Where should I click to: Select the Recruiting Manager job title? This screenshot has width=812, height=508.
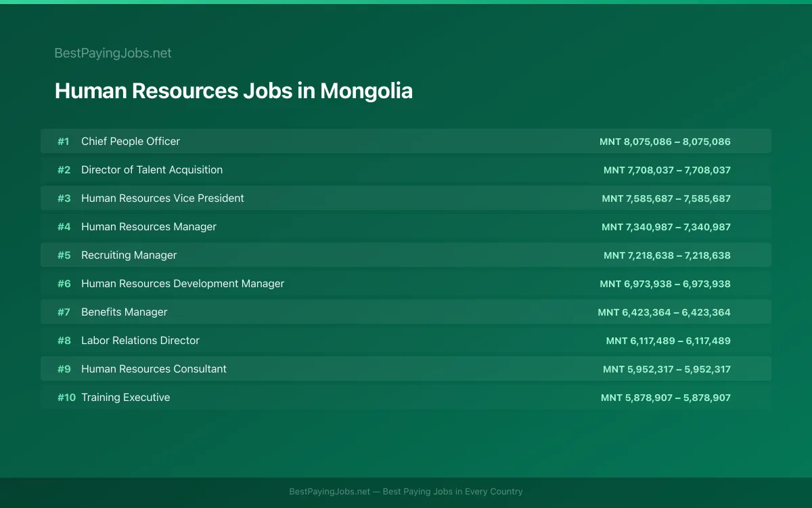pyautogui.click(x=129, y=255)
